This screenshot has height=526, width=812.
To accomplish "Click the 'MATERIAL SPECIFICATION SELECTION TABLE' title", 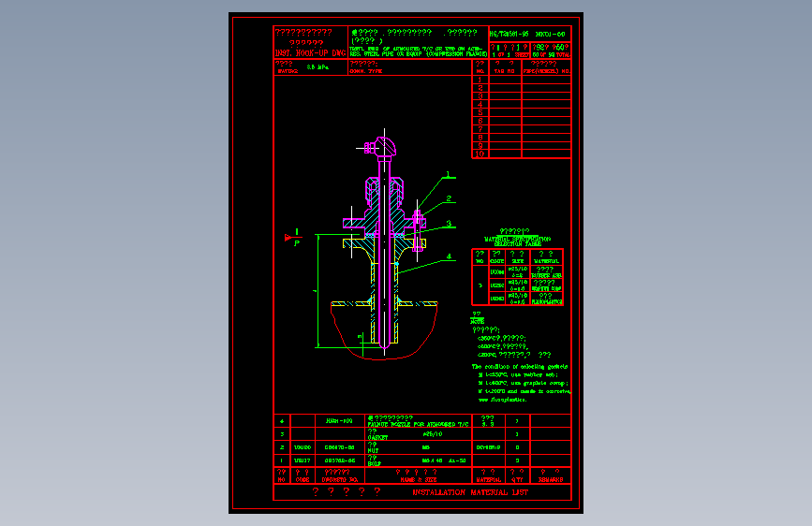I will tap(517, 241).
